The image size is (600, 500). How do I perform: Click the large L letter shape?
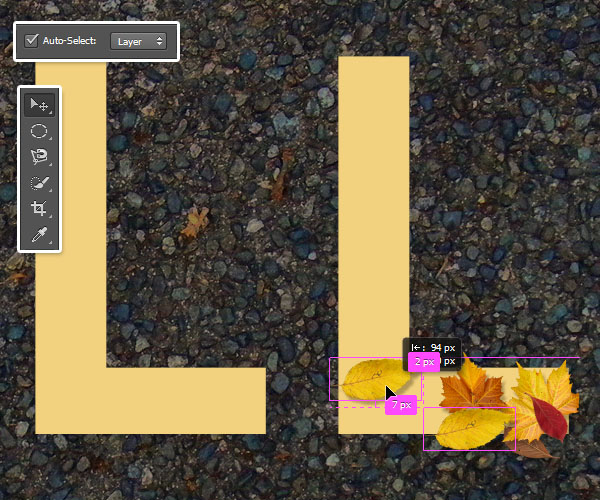coord(71,401)
